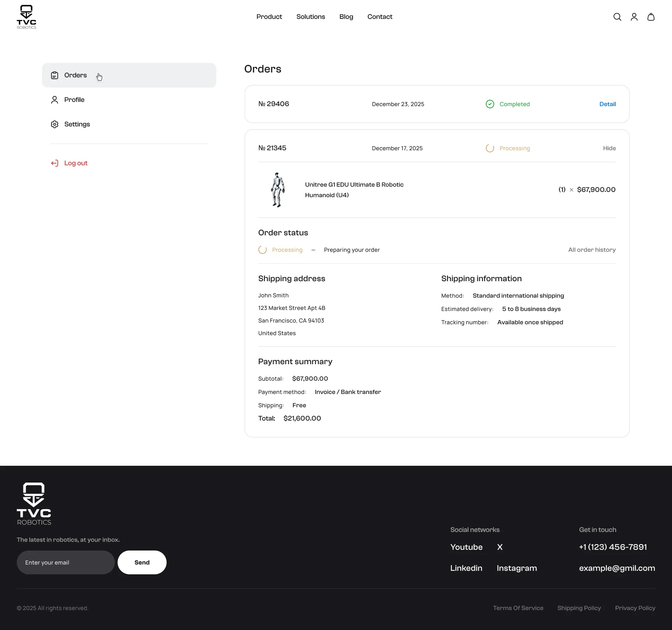Open the account user icon in header
The image size is (672, 630).
(634, 17)
